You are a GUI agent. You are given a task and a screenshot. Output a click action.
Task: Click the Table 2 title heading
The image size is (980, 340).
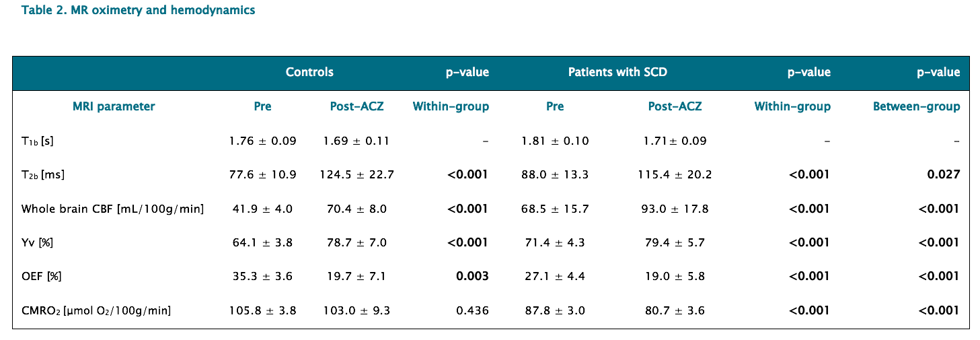coord(138,11)
